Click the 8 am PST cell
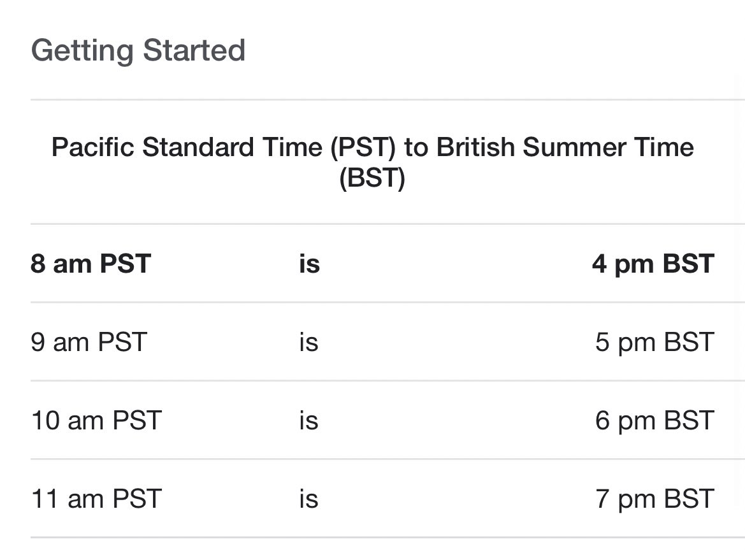 pyautogui.click(x=90, y=264)
